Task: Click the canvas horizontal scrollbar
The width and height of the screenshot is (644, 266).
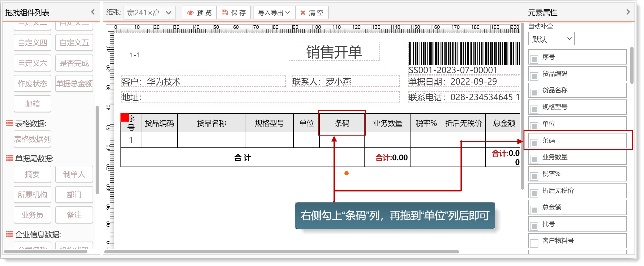Action: click(281, 252)
